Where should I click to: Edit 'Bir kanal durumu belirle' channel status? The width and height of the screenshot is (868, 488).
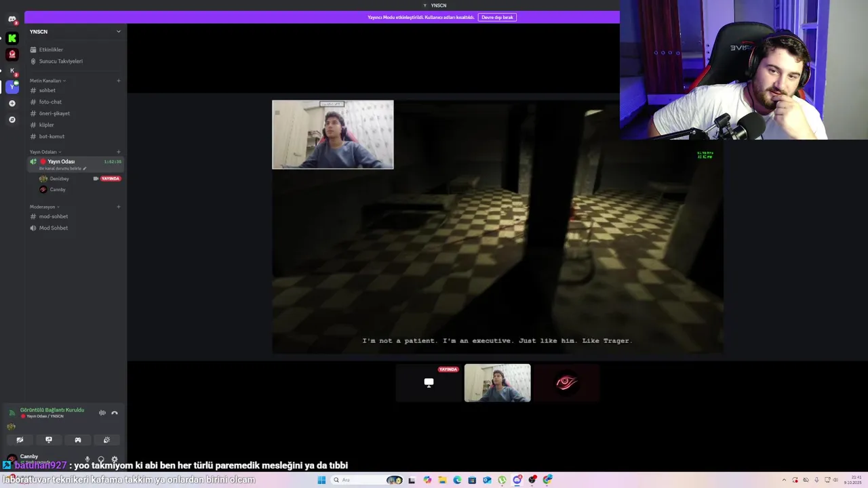[62, 168]
